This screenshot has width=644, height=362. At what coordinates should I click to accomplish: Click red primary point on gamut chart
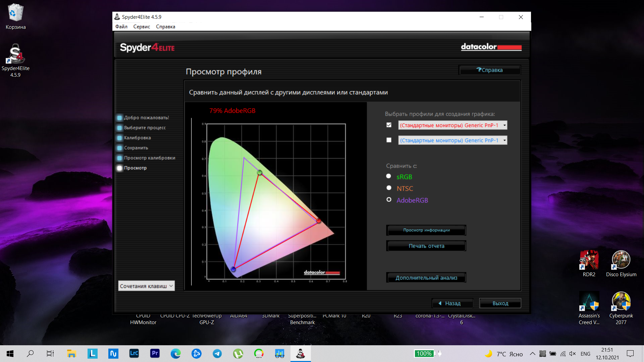(x=319, y=221)
